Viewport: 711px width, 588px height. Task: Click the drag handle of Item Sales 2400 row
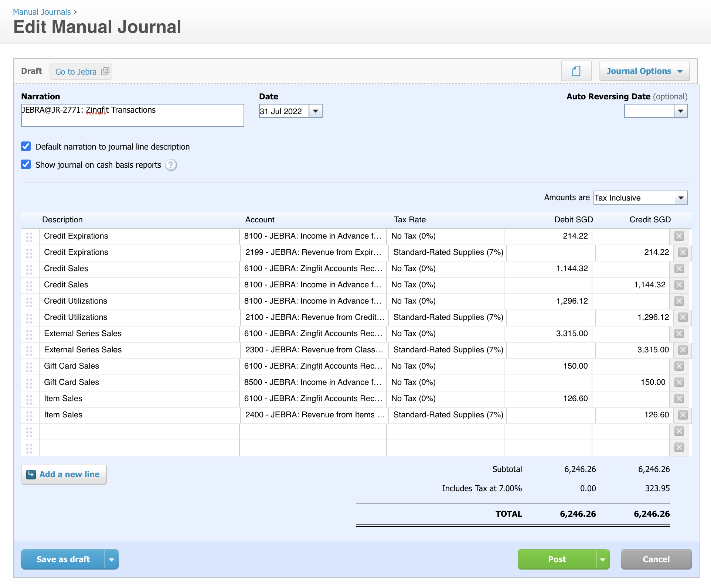(x=29, y=416)
